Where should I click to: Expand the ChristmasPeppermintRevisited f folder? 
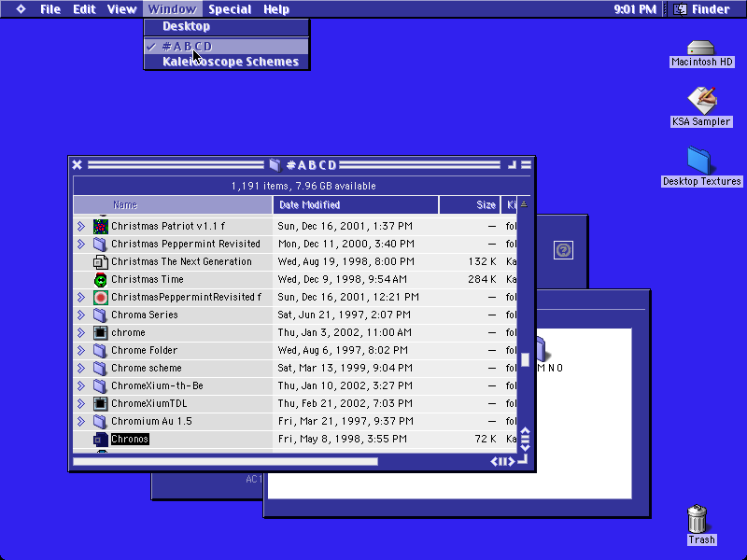pos(81,297)
